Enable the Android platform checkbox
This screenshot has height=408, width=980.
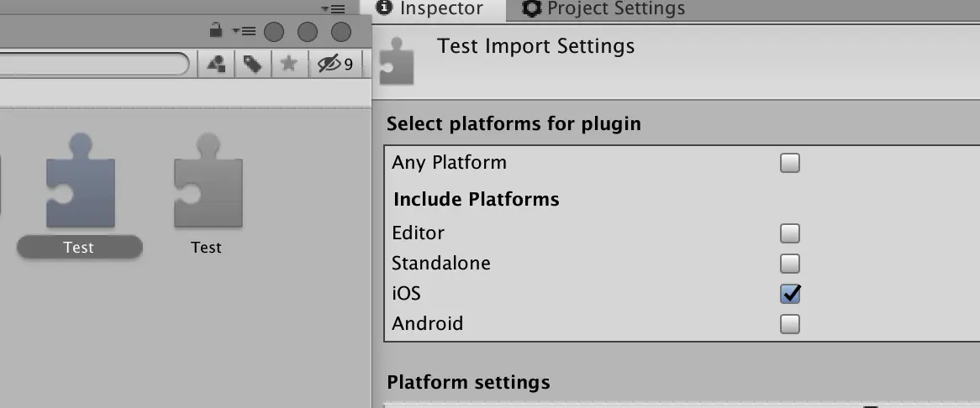[790, 324]
